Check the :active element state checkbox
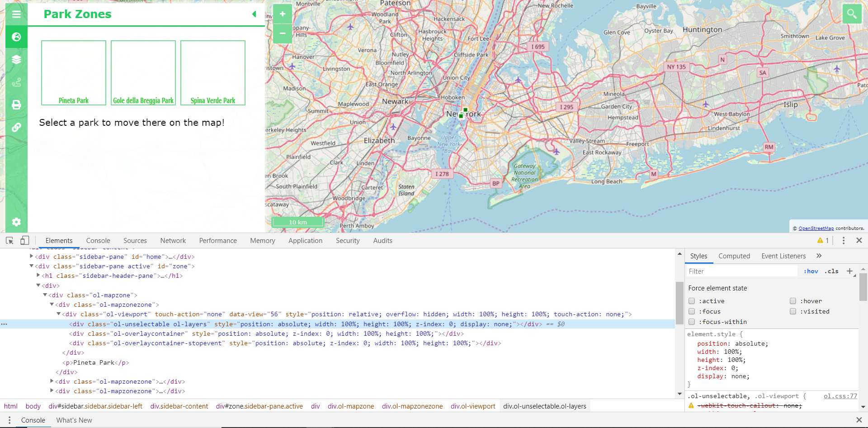The image size is (868, 428). point(692,301)
